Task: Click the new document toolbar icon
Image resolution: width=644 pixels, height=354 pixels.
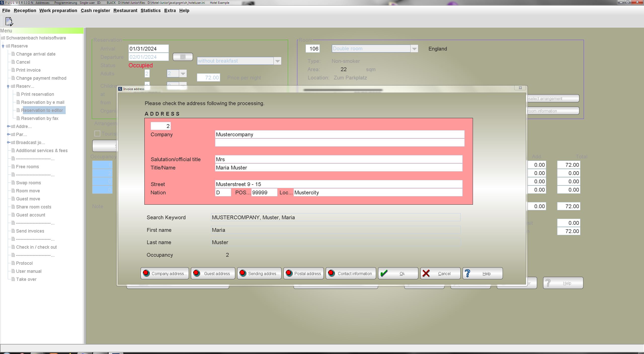Action: pyautogui.click(x=9, y=22)
